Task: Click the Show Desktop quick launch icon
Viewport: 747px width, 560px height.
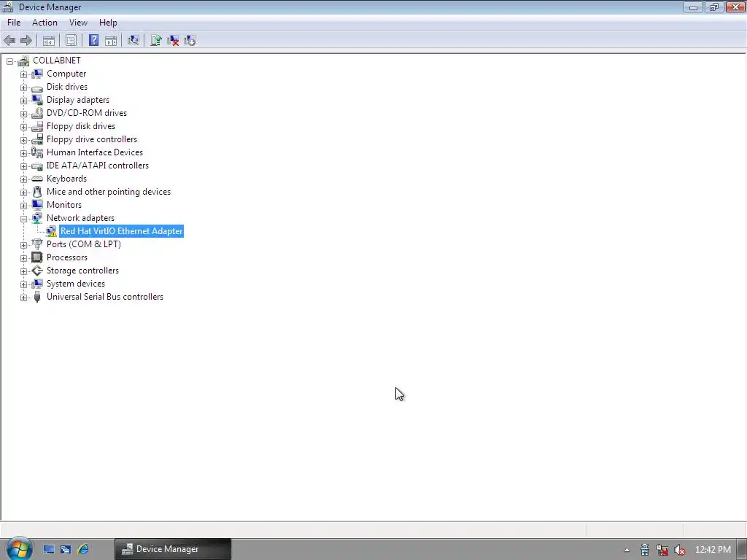Action: pyautogui.click(x=49, y=550)
